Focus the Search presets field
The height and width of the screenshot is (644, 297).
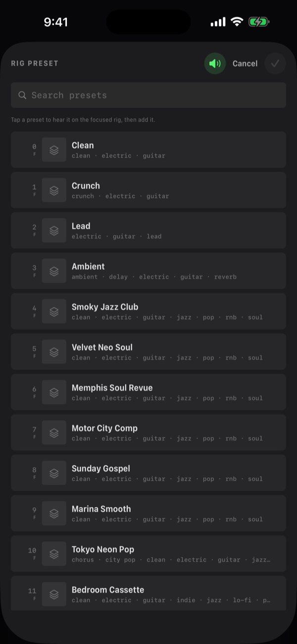pyautogui.click(x=148, y=95)
